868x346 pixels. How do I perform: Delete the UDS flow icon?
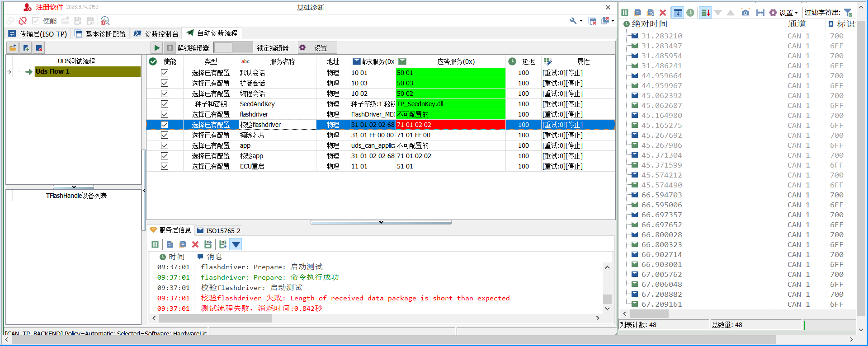(39, 48)
